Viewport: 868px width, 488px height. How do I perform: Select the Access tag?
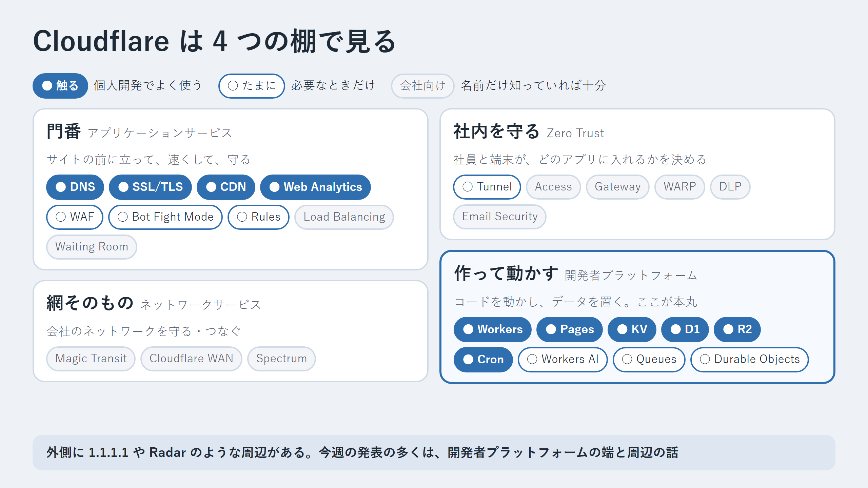pyautogui.click(x=553, y=187)
